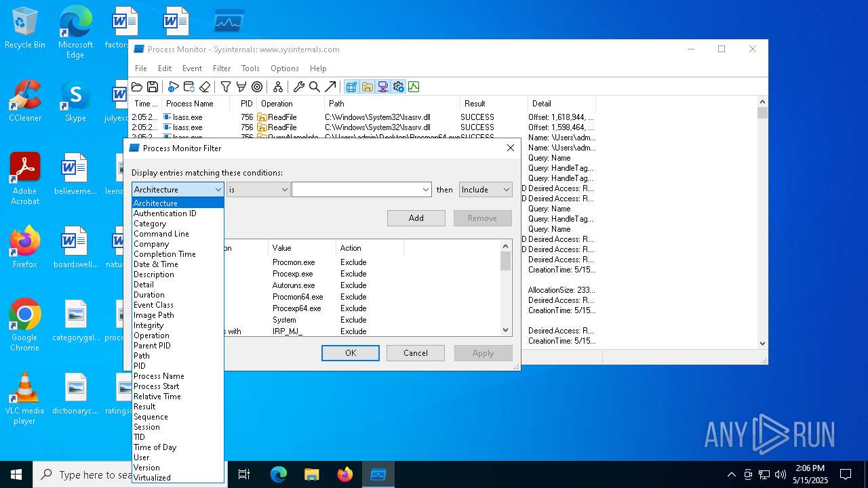
Task: Click the Open log file toolbar icon
Action: [137, 87]
